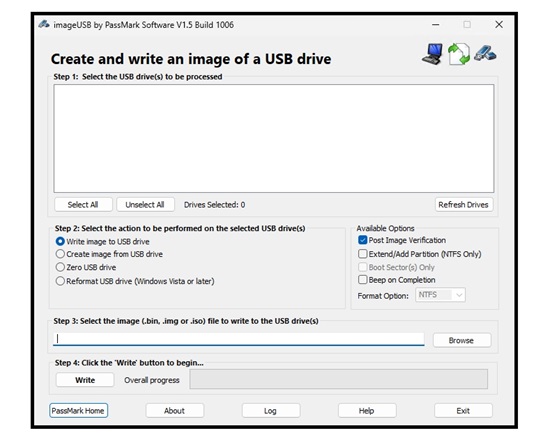Click Unselect All button
Screen dimensions: 550x433
pyautogui.click(x=145, y=205)
